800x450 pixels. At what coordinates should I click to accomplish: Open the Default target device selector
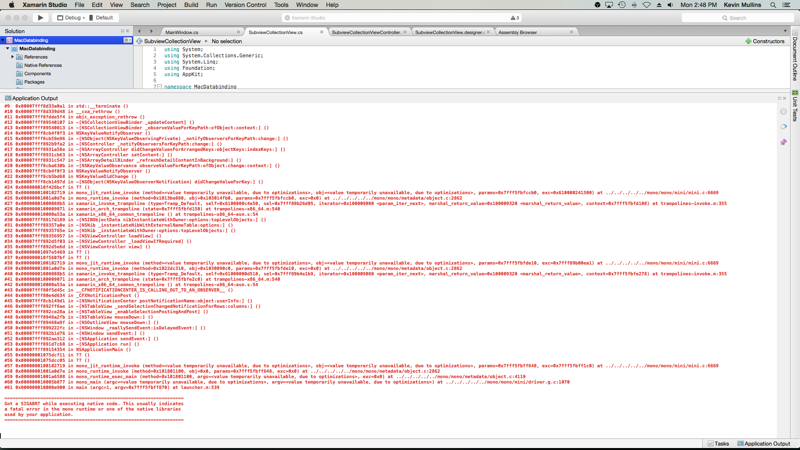click(x=102, y=18)
